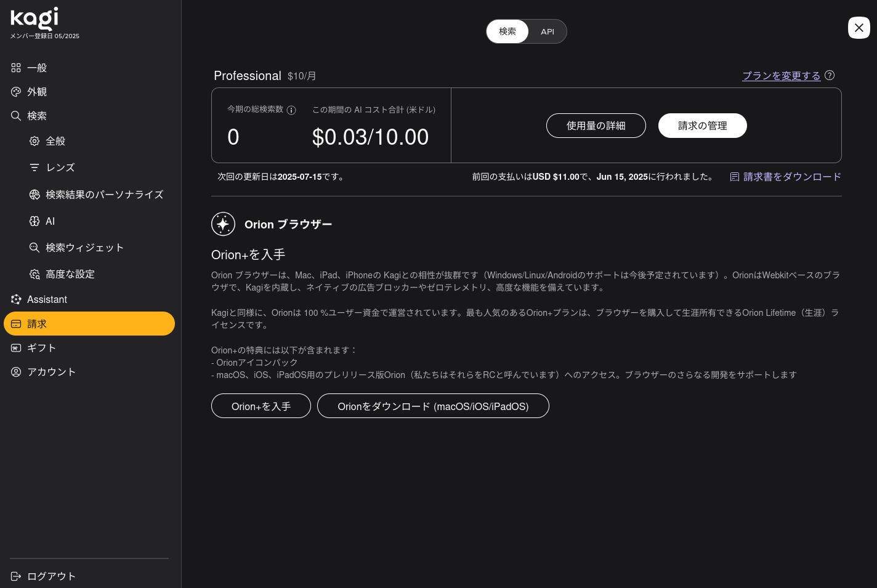The height and width of the screenshot is (588, 877).
Task: Click この期間の AI コスト合計 label
Action: coord(374,110)
